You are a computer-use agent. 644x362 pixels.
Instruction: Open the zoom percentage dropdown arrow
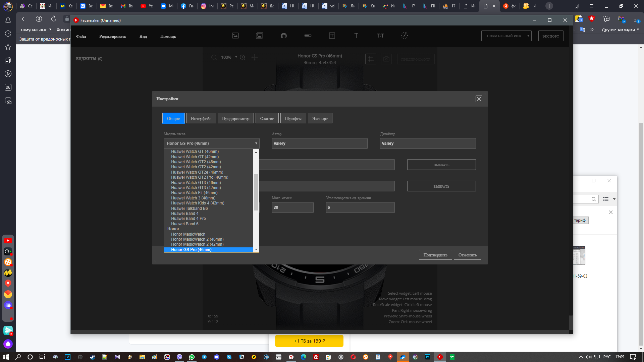236,57
